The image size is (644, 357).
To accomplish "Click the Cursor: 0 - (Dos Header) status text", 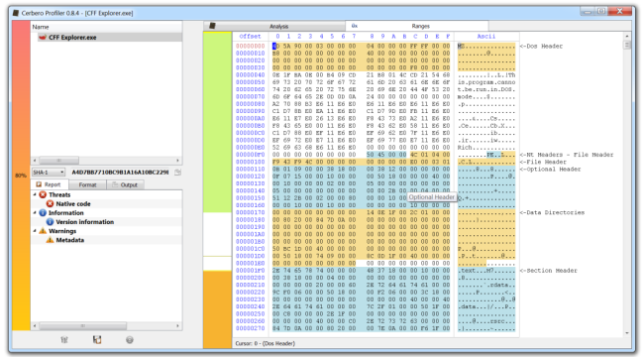I will [x=265, y=343].
